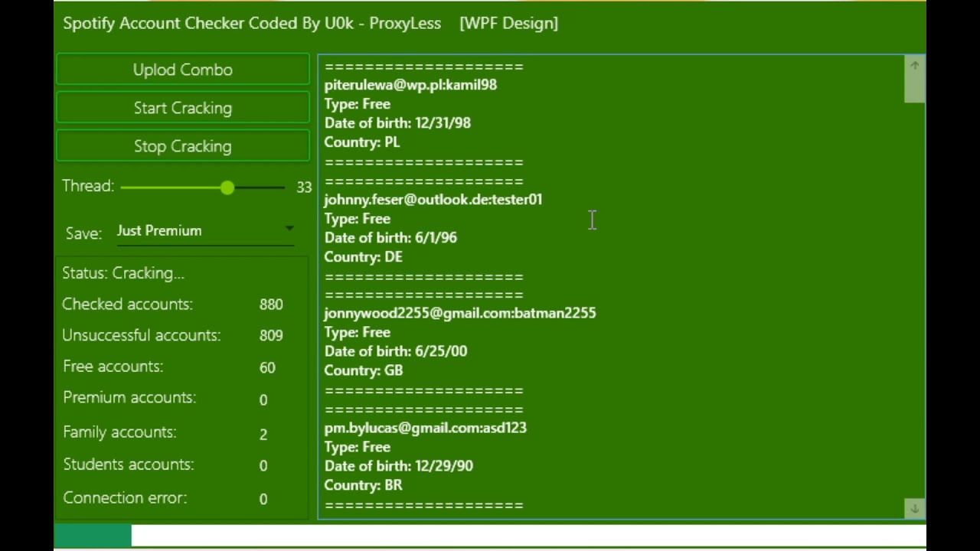Click the Save: label
Viewport: 980px width, 551px height.
83,233
